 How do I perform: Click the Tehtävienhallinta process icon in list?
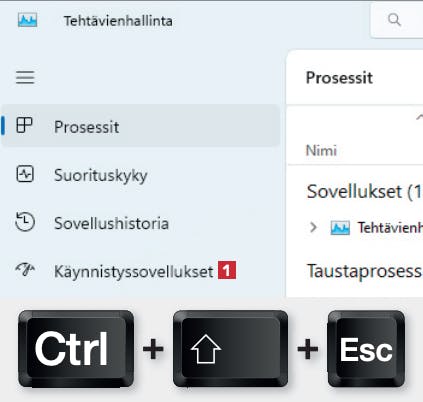[x=340, y=228]
